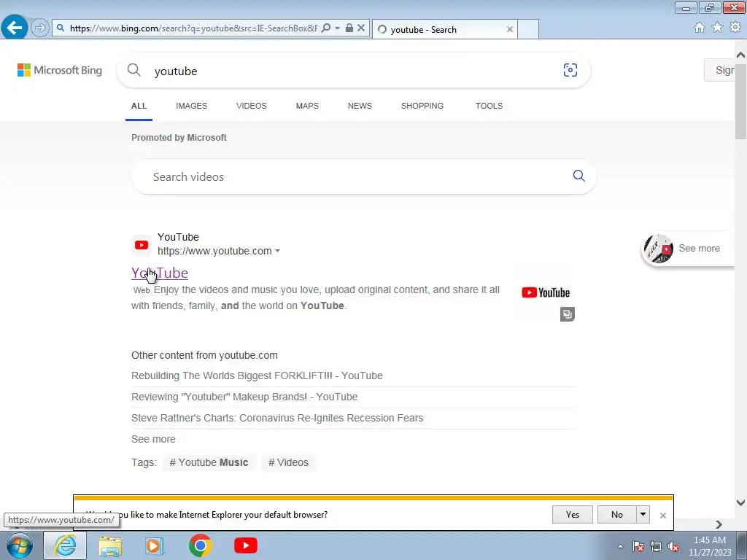The height and width of the screenshot is (560, 747).
Task: Open the Windows Start button
Action: pyautogui.click(x=19, y=545)
